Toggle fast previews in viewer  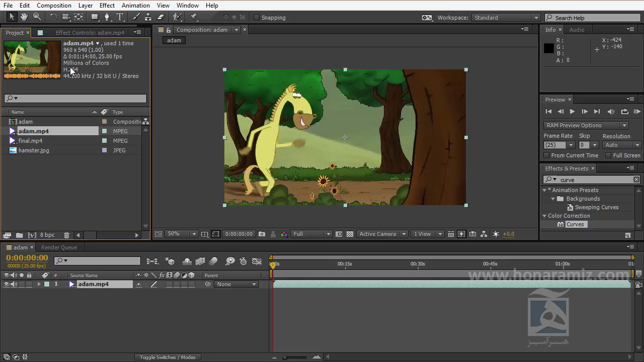461,234
